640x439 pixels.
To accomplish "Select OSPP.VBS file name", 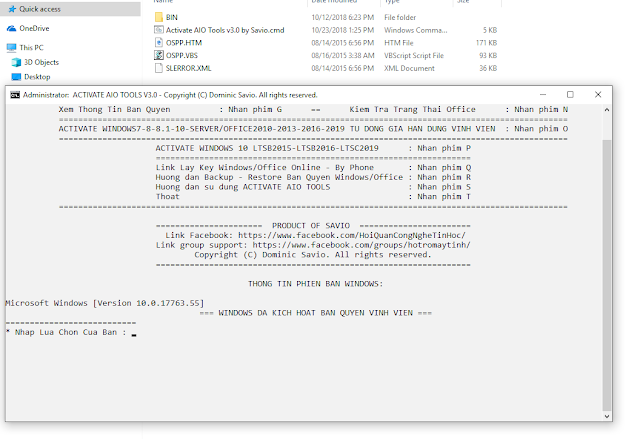I will click(x=182, y=55).
